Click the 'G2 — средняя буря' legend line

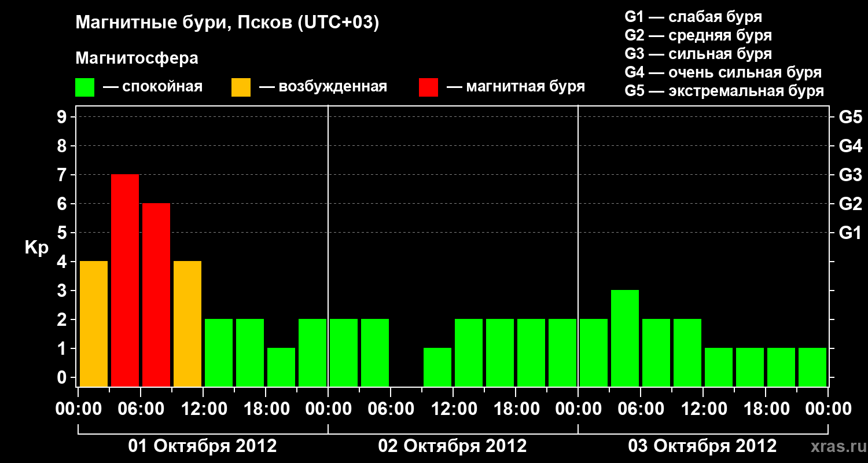[698, 35]
